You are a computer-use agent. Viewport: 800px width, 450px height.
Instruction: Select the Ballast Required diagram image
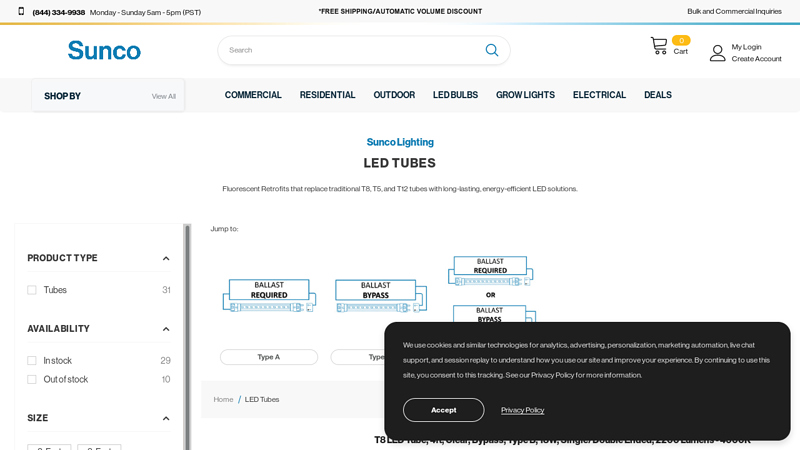tap(269, 296)
